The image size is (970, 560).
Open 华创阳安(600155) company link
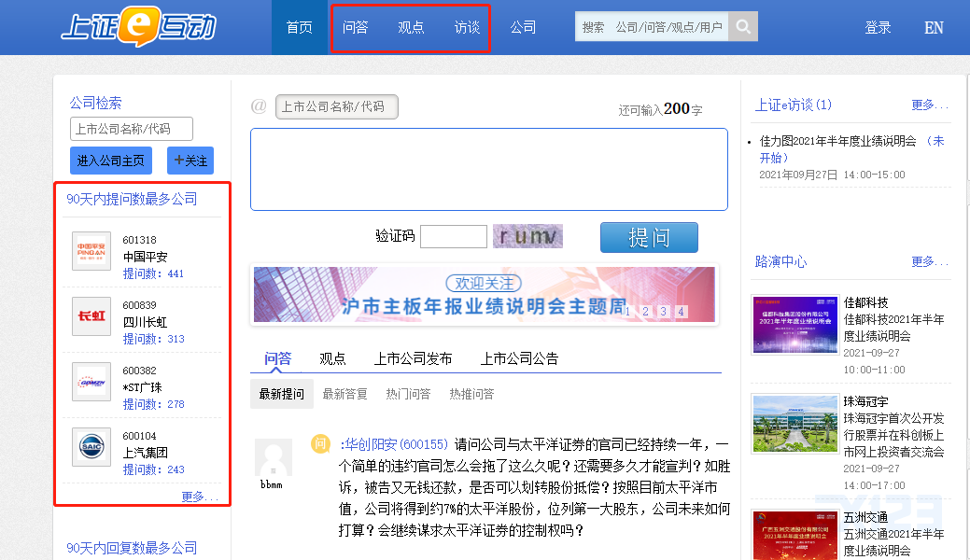click(394, 444)
